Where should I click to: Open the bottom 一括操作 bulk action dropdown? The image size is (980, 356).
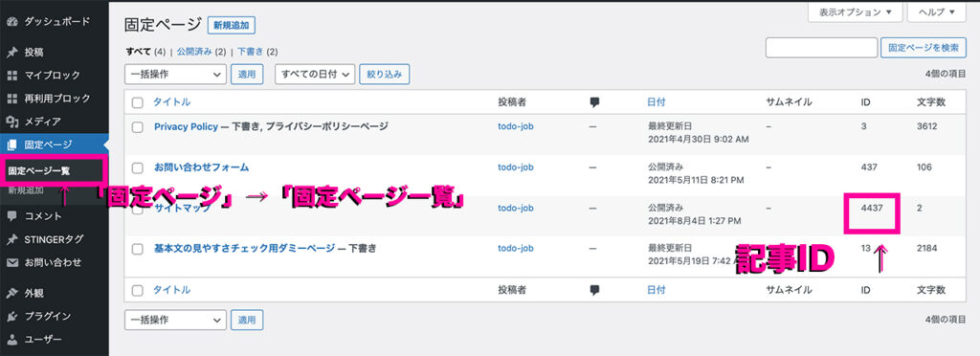[176, 320]
